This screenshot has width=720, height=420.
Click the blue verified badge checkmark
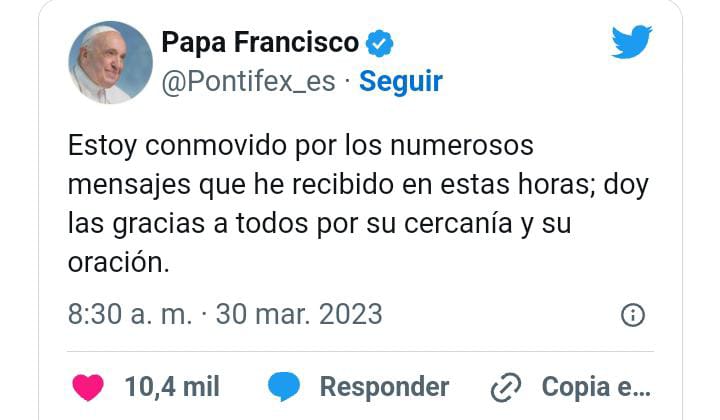(381, 43)
